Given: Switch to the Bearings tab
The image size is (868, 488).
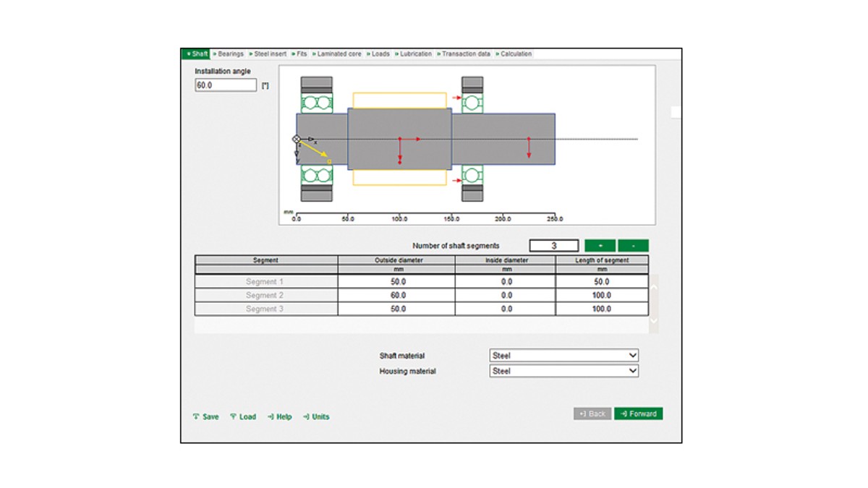Looking at the screenshot, I should point(229,54).
